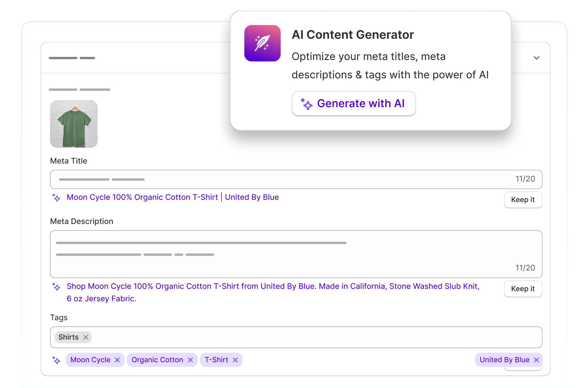Click the sparkle icon beside the suggested tags

point(56,360)
